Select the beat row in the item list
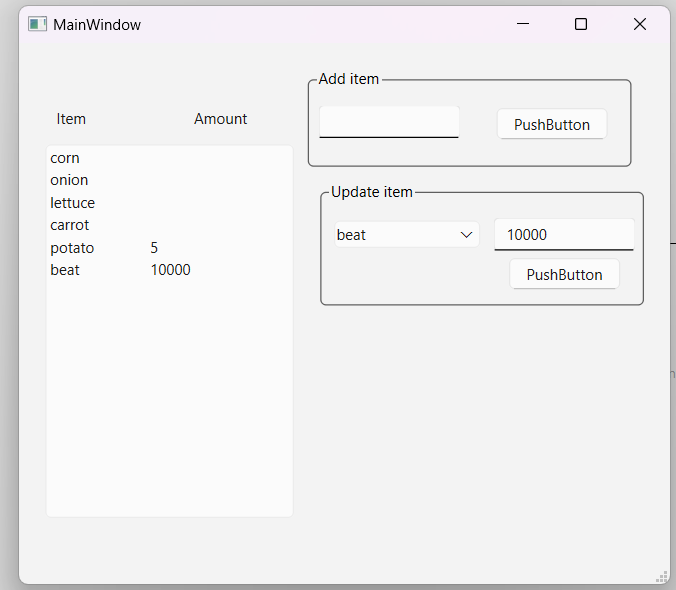This screenshot has width=676, height=590. pyautogui.click(x=169, y=270)
